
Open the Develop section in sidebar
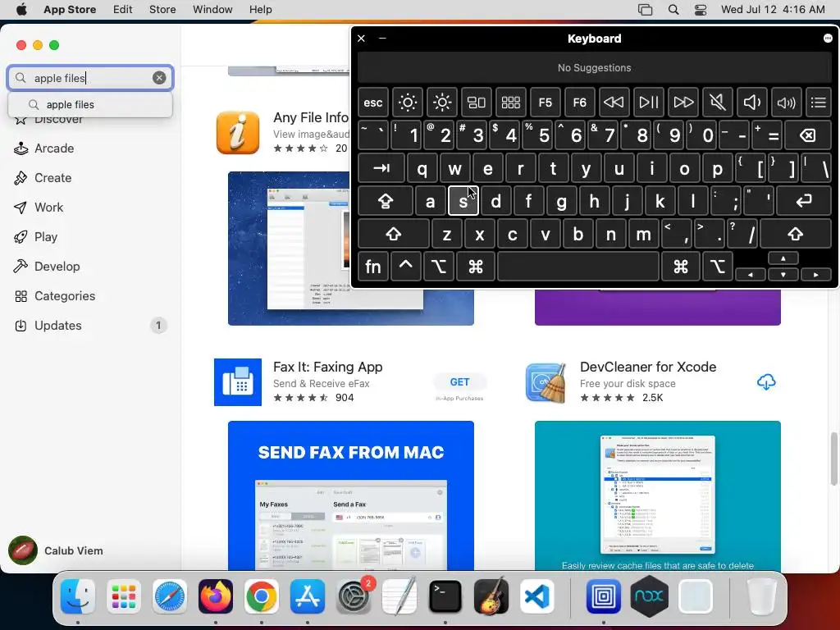pos(57,267)
